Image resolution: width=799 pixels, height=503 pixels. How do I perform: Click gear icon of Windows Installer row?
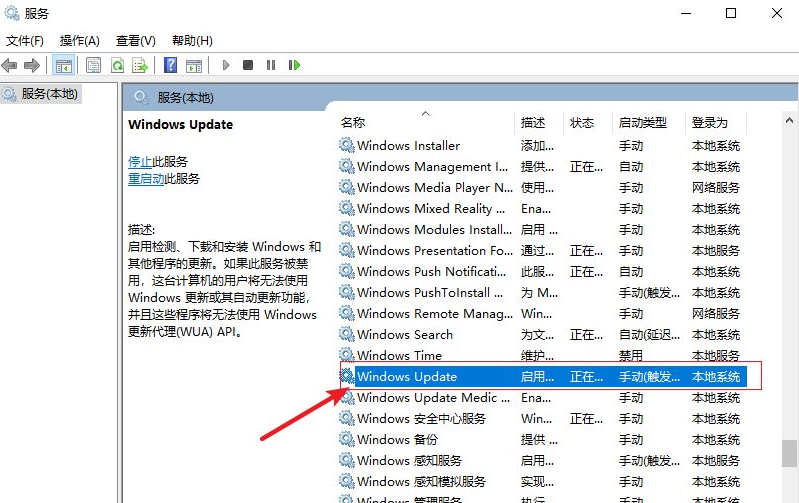[x=347, y=145]
